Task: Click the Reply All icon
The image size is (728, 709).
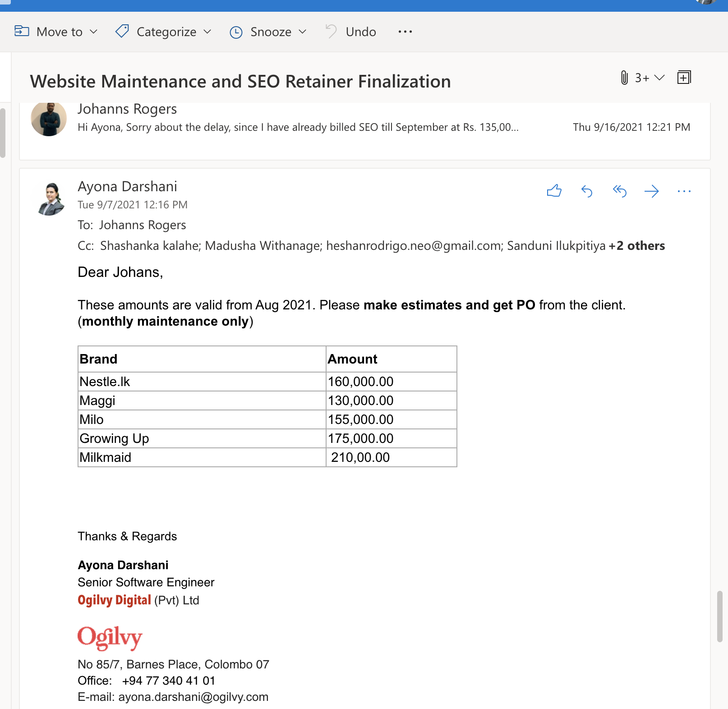Action: coord(619,191)
